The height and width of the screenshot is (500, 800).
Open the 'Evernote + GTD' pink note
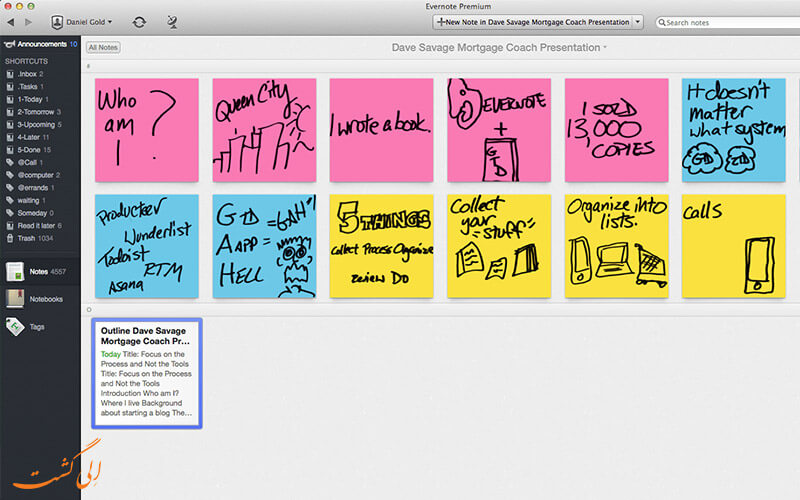[x=499, y=130]
